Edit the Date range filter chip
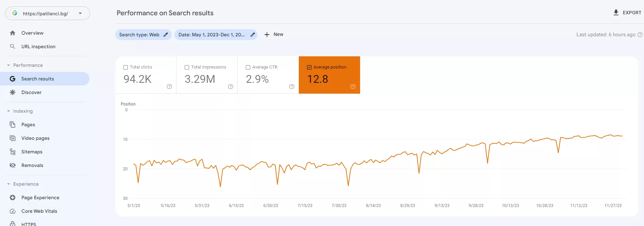The height and width of the screenshot is (226, 644). point(216,35)
